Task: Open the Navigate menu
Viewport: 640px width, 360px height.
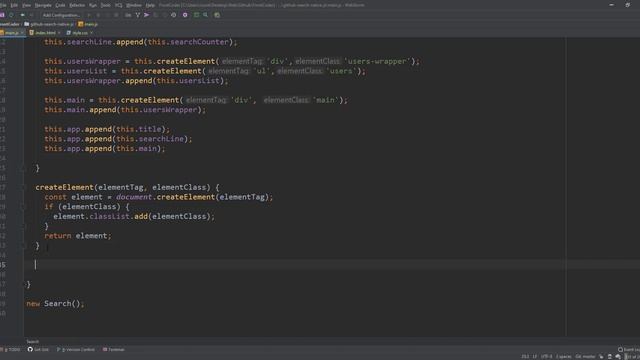Action: point(43,5)
